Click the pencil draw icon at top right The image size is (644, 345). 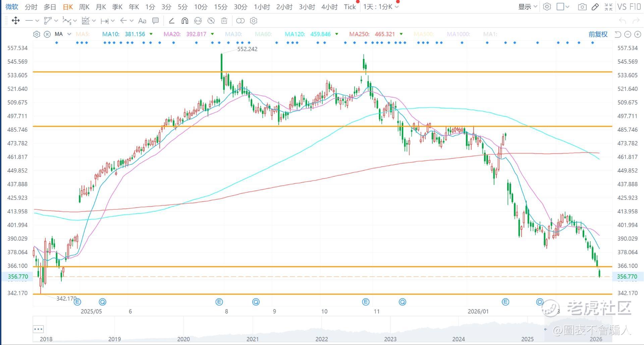pos(595,7)
